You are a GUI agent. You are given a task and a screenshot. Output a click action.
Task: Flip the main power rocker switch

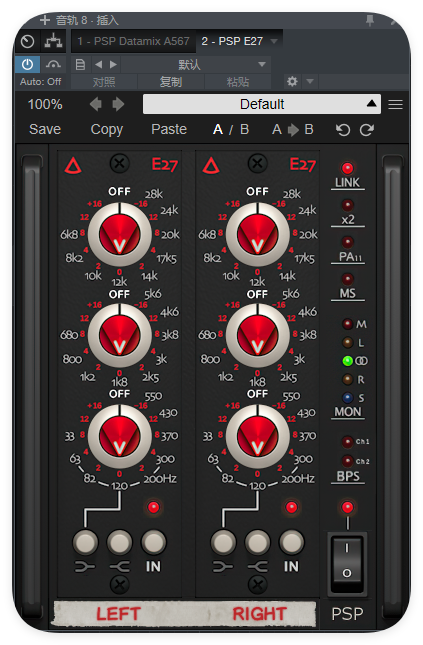pyautogui.click(x=346, y=563)
